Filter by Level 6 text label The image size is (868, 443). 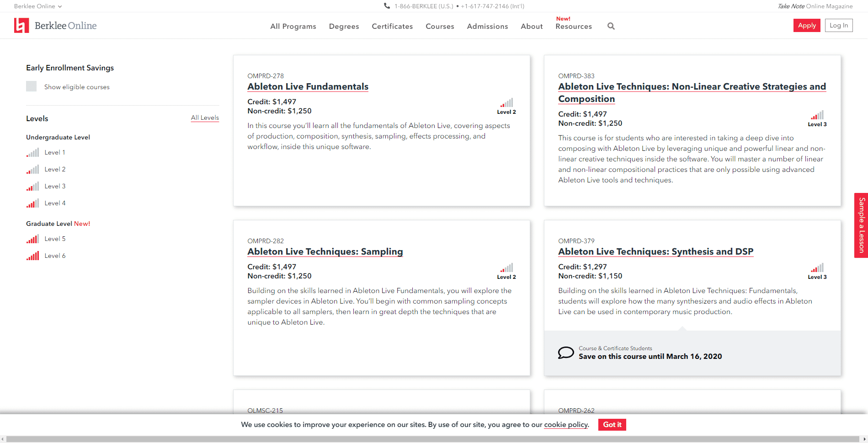[x=55, y=256]
